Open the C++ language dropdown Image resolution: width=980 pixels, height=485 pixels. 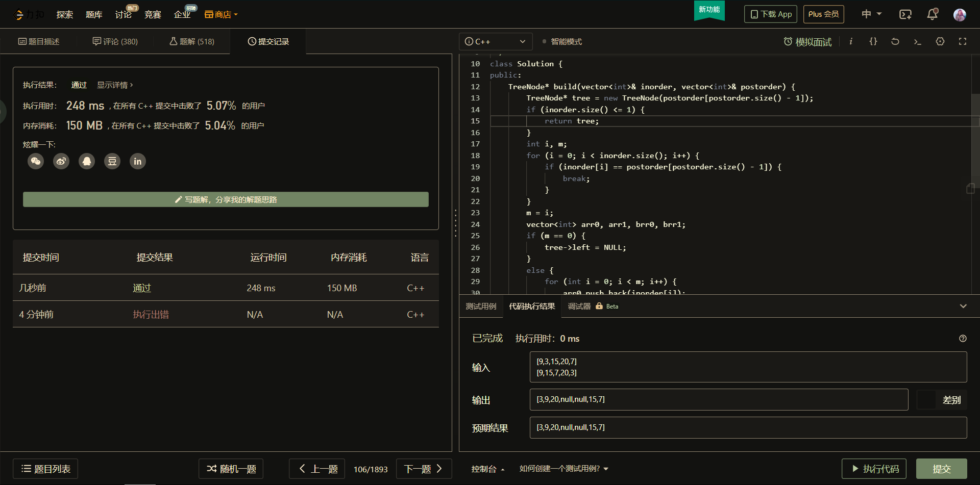pos(496,41)
